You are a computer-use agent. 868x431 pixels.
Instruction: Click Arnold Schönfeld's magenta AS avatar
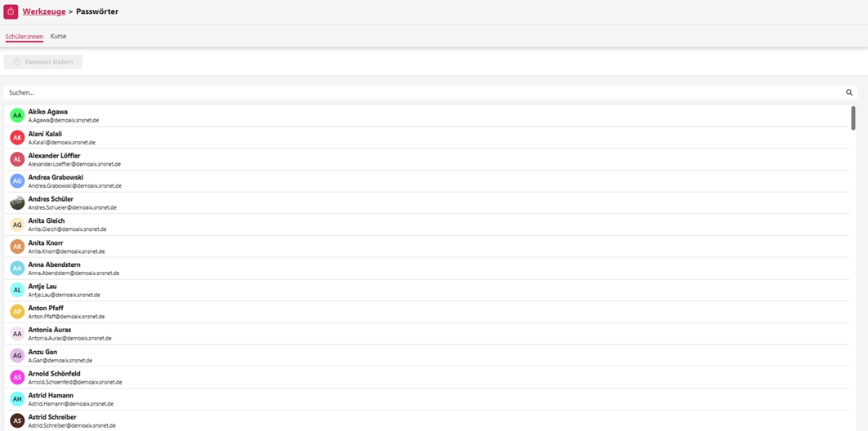pyautogui.click(x=17, y=377)
